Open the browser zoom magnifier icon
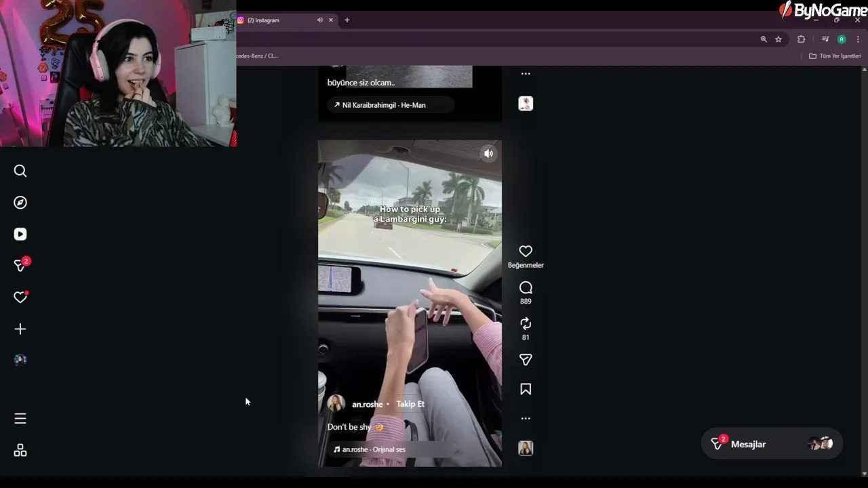The height and width of the screenshot is (488, 868). (764, 39)
